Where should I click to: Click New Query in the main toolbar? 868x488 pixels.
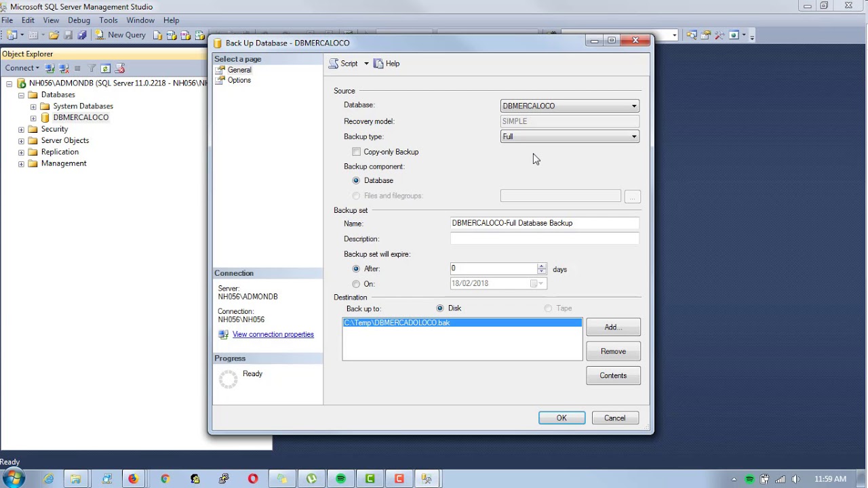click(121, 35)
